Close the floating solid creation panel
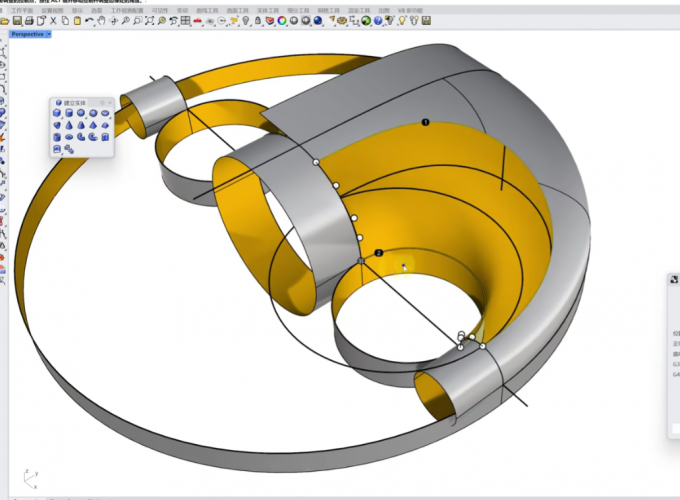 click(x=110, y=103)
